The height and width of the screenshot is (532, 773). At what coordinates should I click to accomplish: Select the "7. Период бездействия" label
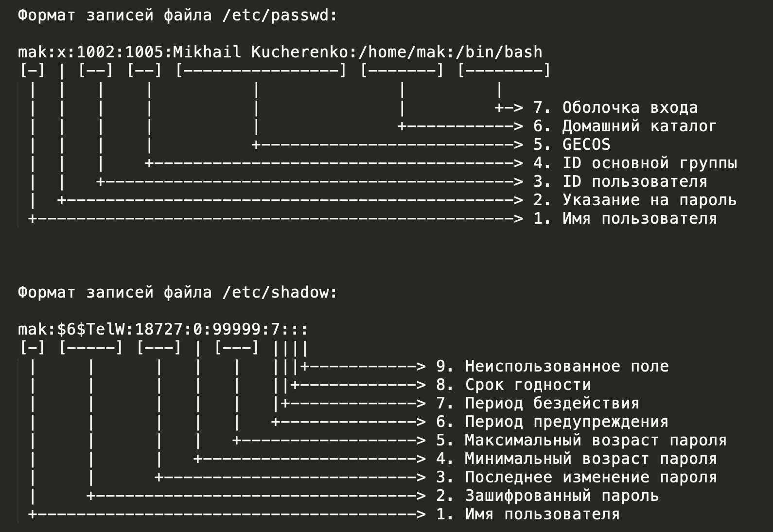(538, 403)
